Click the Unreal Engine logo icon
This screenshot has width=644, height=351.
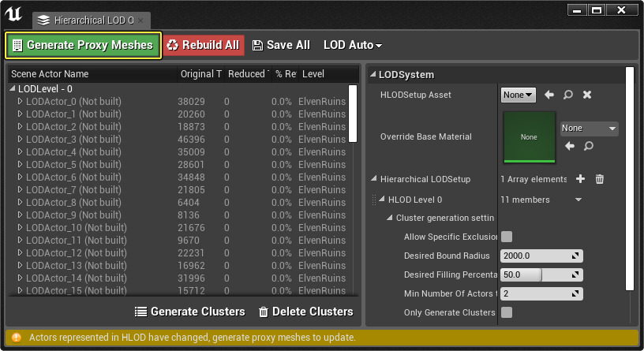(13, 14)
